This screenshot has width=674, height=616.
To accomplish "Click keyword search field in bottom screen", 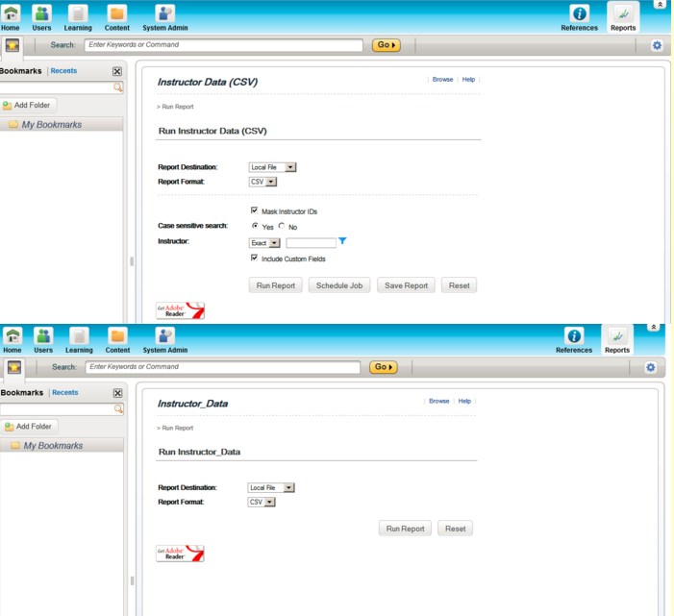I will [223, 367].
